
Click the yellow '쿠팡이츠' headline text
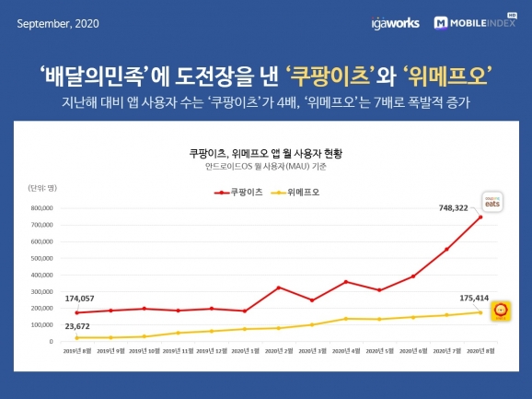pyautogui.click(x=330, y=76)
